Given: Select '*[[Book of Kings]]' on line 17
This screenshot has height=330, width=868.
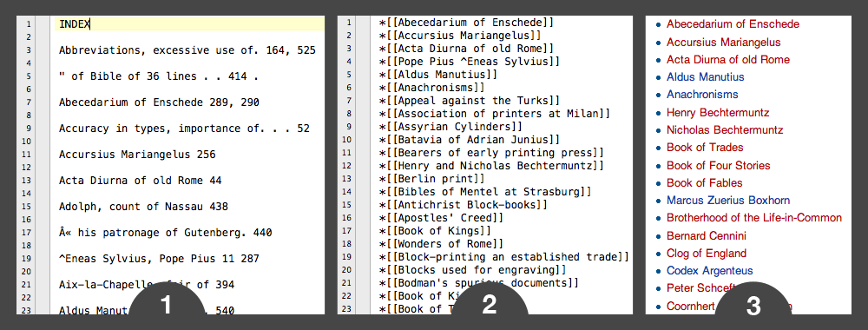Looking at the screenshot, I should pyautogui.click(x=435, y=231).
